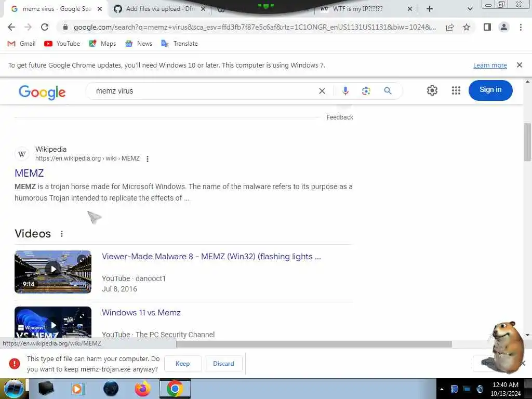Click the red download warning icon

(14, 363)
